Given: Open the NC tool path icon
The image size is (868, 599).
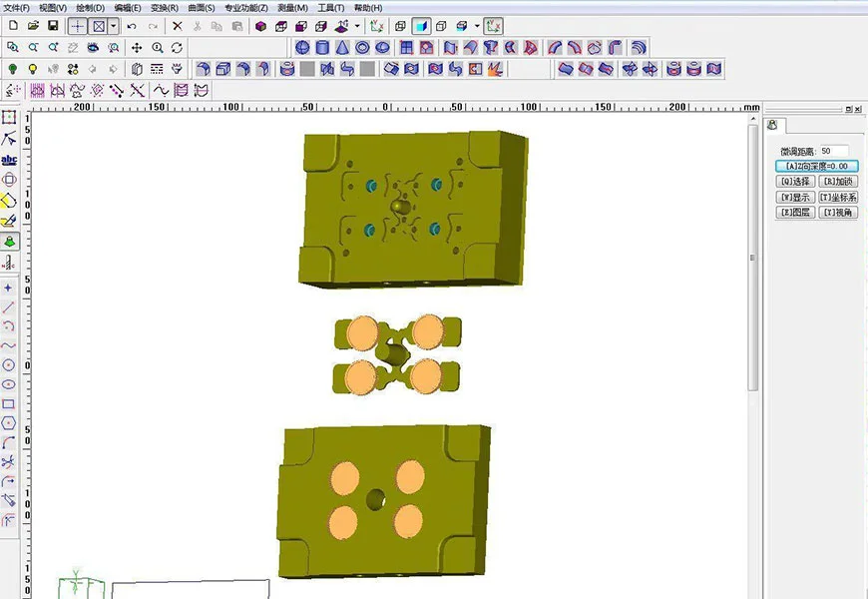Looking at the screenshot, I should (9, 263).
